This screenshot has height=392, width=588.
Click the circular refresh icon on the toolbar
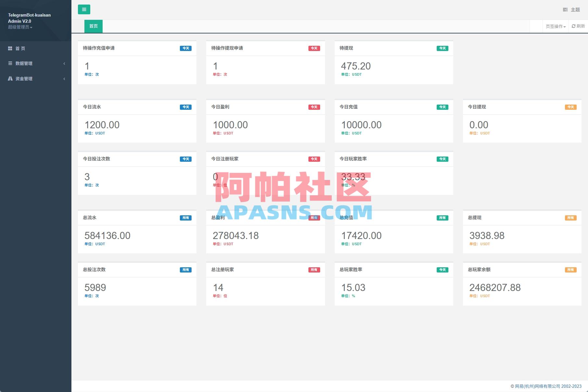pos(573,26)
